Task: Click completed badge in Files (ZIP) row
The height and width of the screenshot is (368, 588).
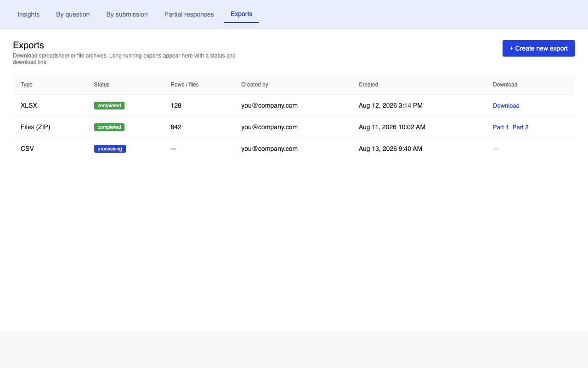Action: (109, 127)
